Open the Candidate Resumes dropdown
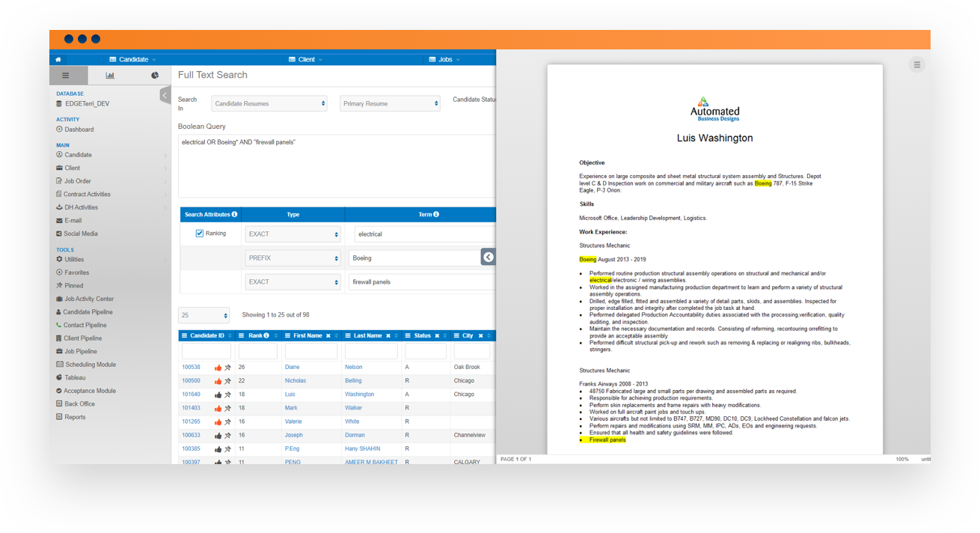This screenshot has width=980, height=533. tap(269, 103)
